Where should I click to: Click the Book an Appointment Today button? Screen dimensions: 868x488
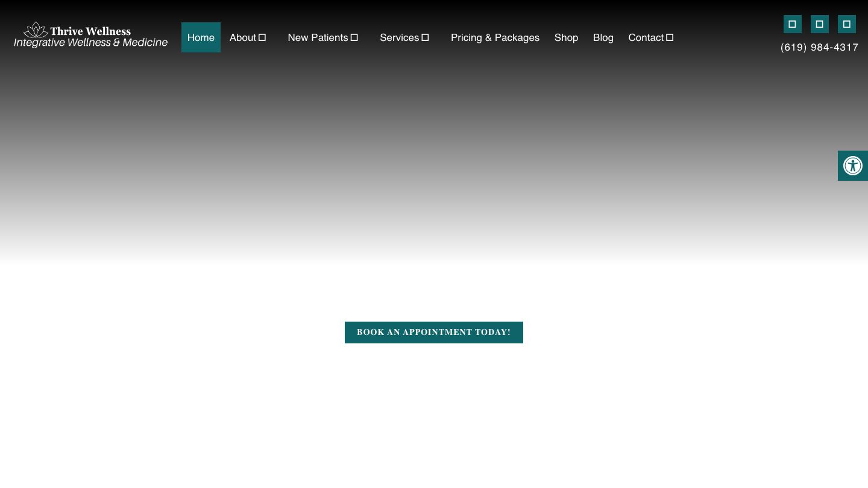click(433, 333)
